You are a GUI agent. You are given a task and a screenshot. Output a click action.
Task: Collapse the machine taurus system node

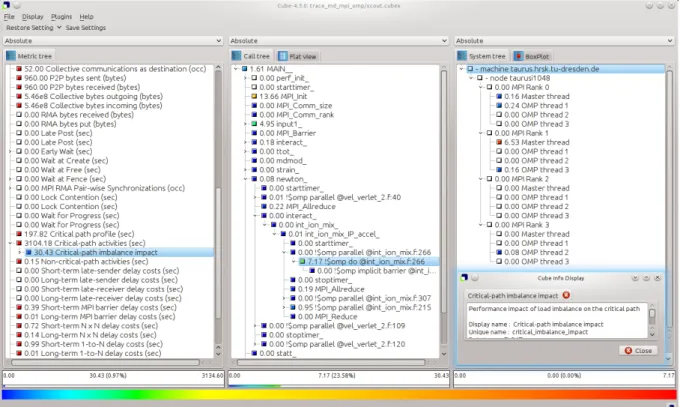[x=462, y=69]
